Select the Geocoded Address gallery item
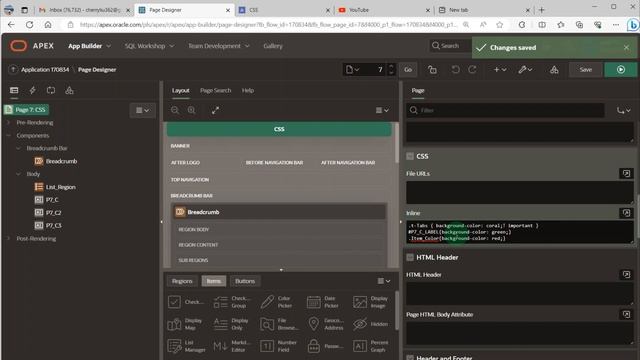The image size is (640, 360). click(x=325, y=324)
